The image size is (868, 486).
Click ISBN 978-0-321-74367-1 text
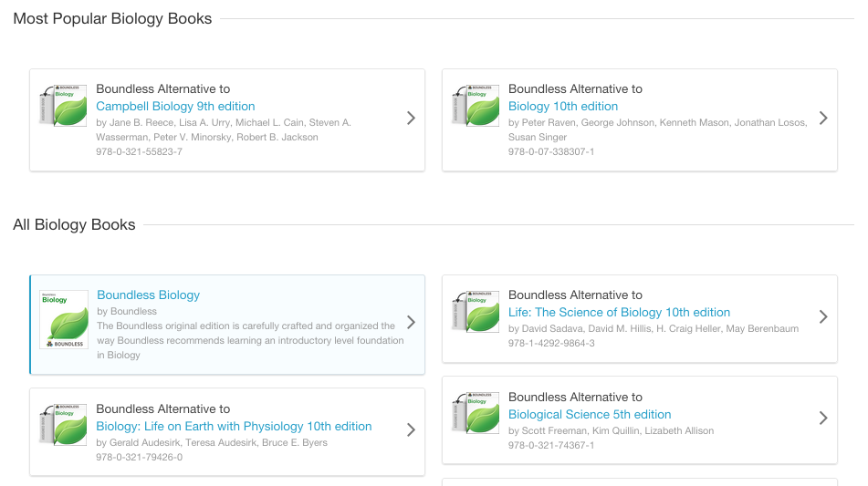pyautogui.click(x=551, y=445)
